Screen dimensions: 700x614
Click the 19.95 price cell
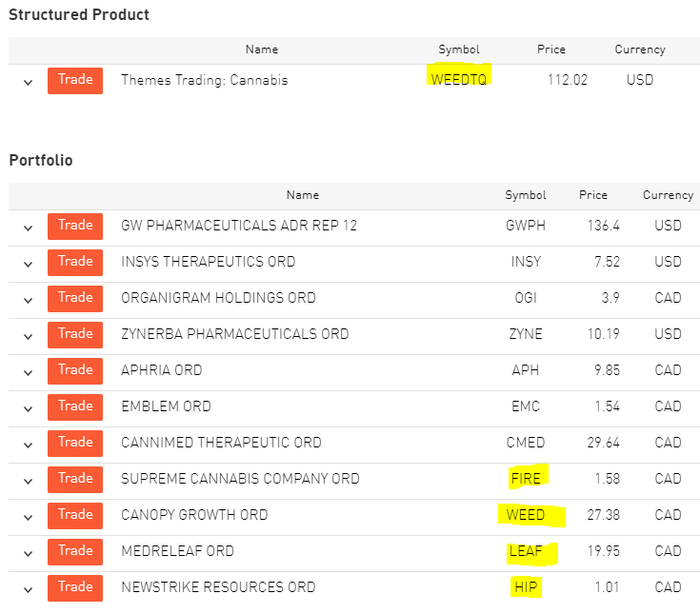pyautogui.click(x=603, y=550)
